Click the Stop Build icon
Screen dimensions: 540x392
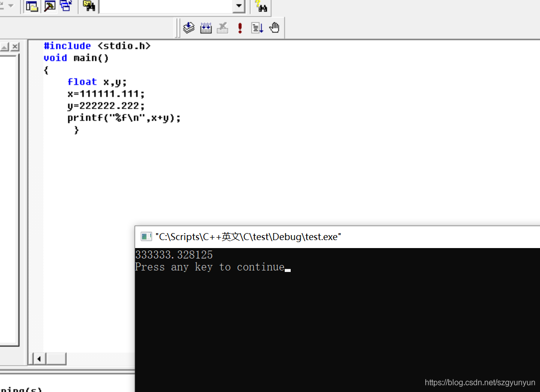(222, 27)
